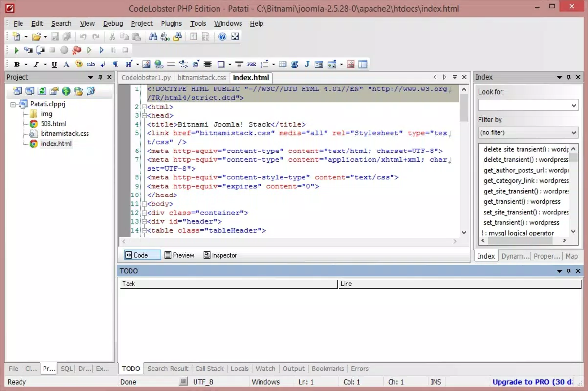This screenshot has height=391, width=588.
Task: Click the binoculars Find icon
Action: (153, 37)
